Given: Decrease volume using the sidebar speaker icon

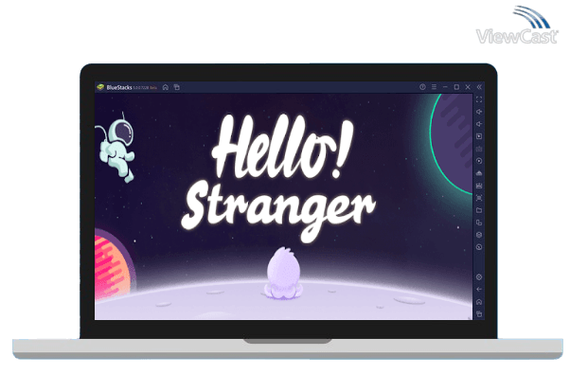Looking at the screenshot, I should [x=479, y=124].
